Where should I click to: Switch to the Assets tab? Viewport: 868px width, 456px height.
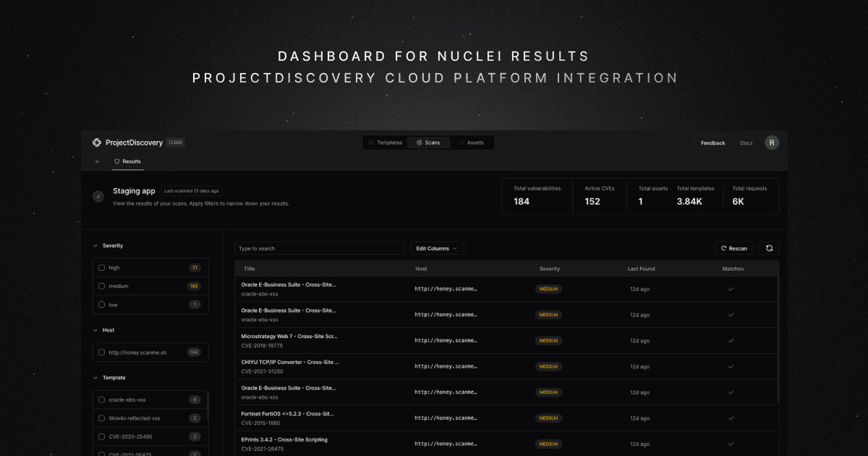[x=472, y=143]
